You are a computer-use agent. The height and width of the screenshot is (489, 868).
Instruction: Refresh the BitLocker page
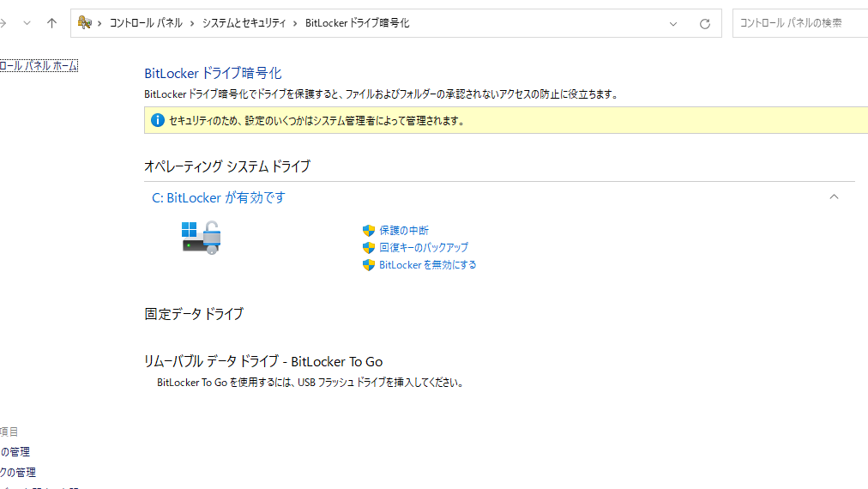click(x=705, y=24)
